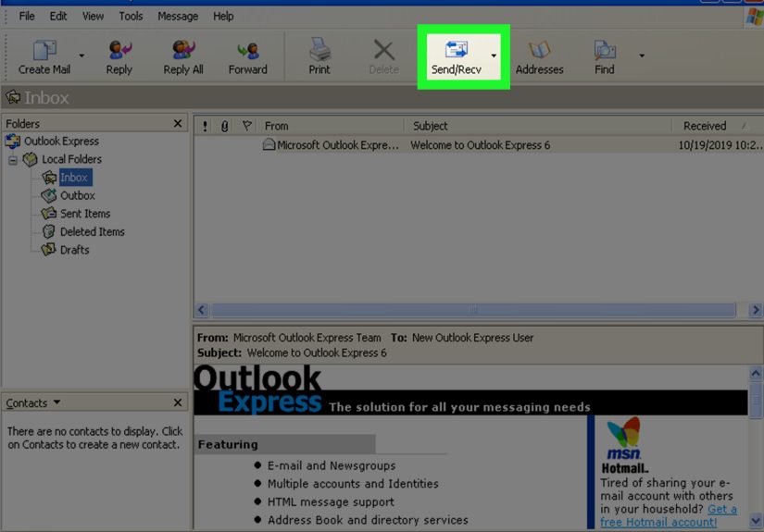Screen dimensions: 764x532
Task: Click the message list right scroll arrow
Action: [756, 310]
